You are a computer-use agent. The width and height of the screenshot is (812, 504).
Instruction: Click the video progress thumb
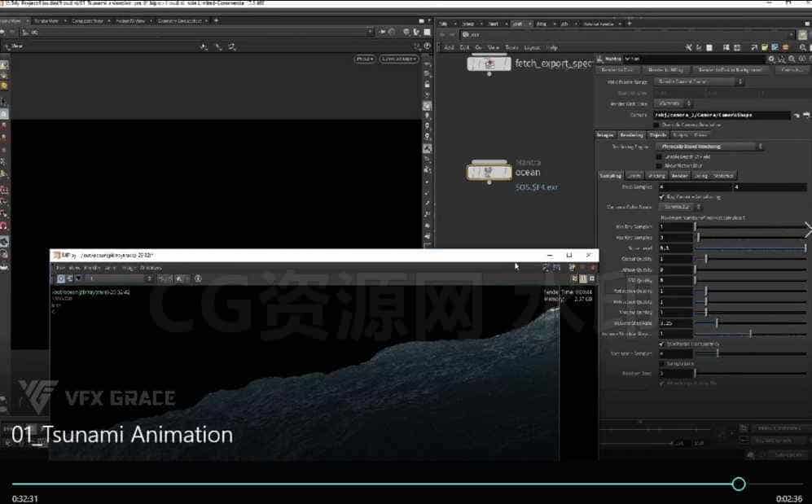[x=739, y=484]
